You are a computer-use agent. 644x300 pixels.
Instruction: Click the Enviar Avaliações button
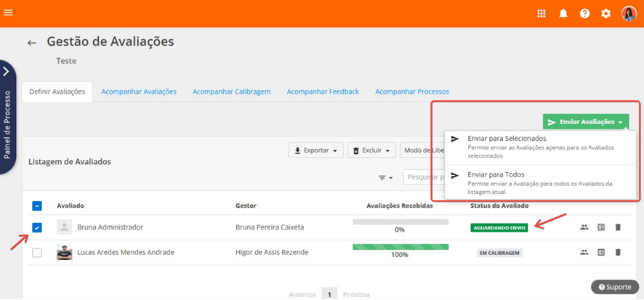585,122
